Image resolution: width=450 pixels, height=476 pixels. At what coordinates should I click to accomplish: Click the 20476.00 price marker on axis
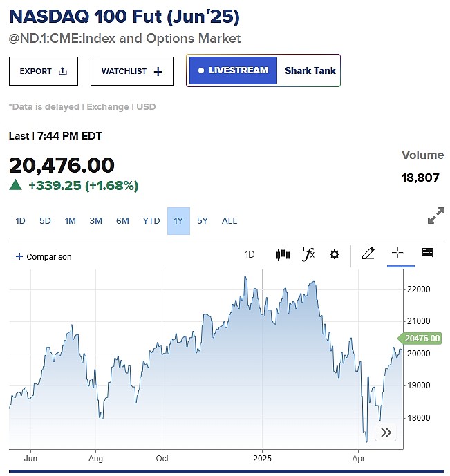point(420,339)
